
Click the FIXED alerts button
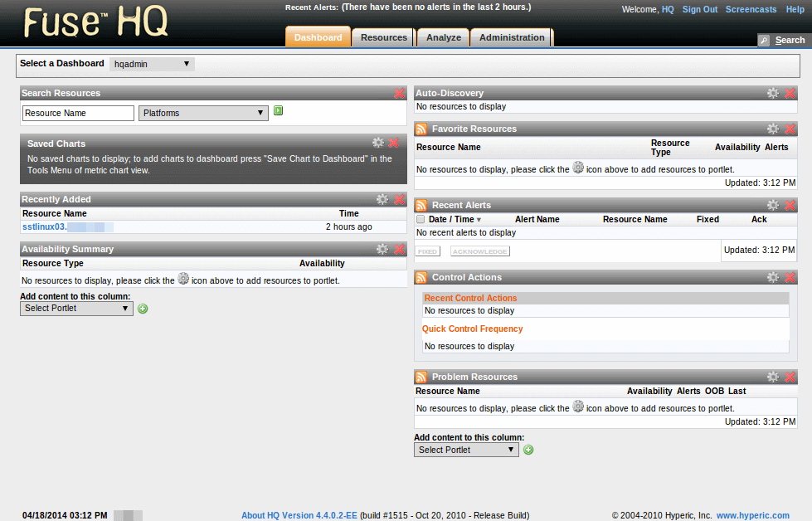click(428, 251)
